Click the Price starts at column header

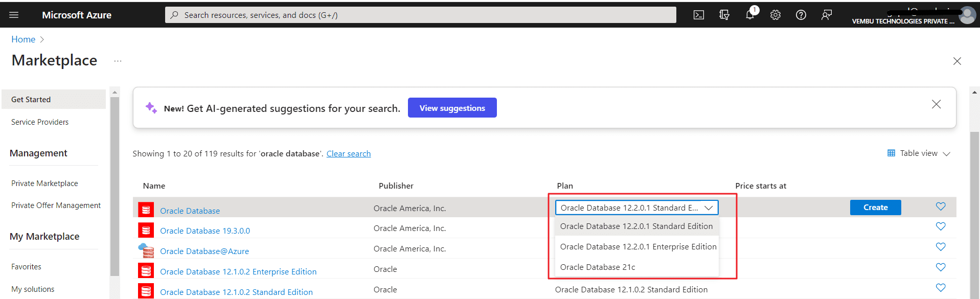[761, 186]
